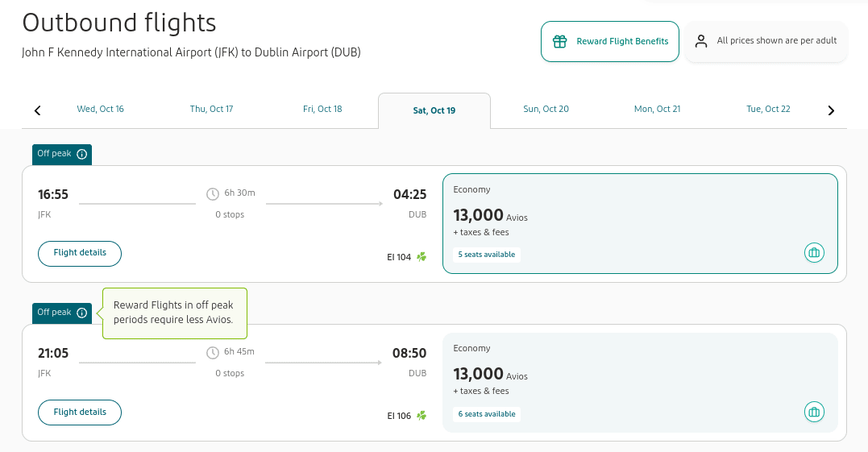The image size is (868, 452).
Task: Click the person icon beside per adult prices
Action: coord(701,41)
